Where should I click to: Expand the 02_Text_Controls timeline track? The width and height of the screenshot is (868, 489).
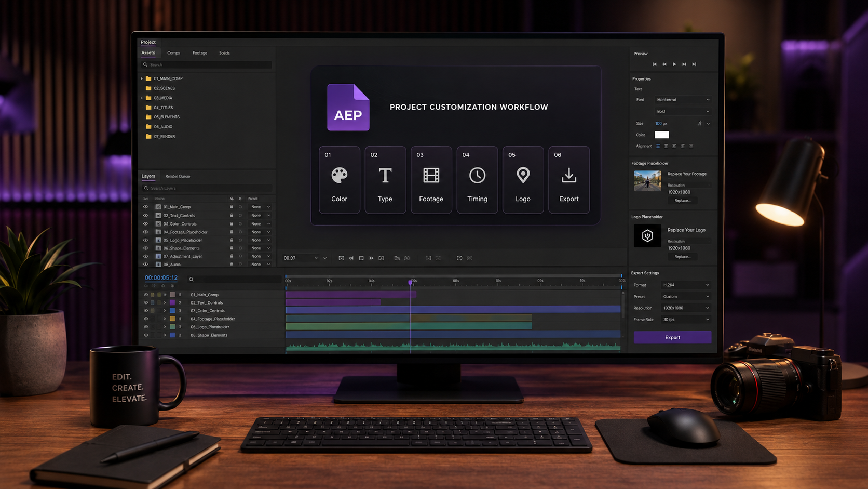[x=165, y=302]
